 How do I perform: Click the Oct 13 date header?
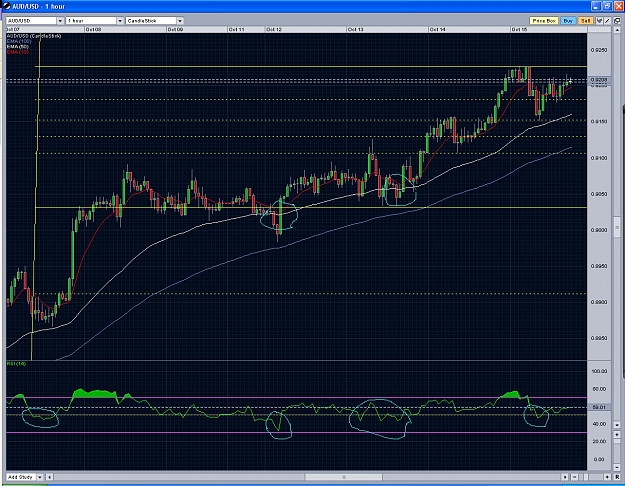(356, 30)
